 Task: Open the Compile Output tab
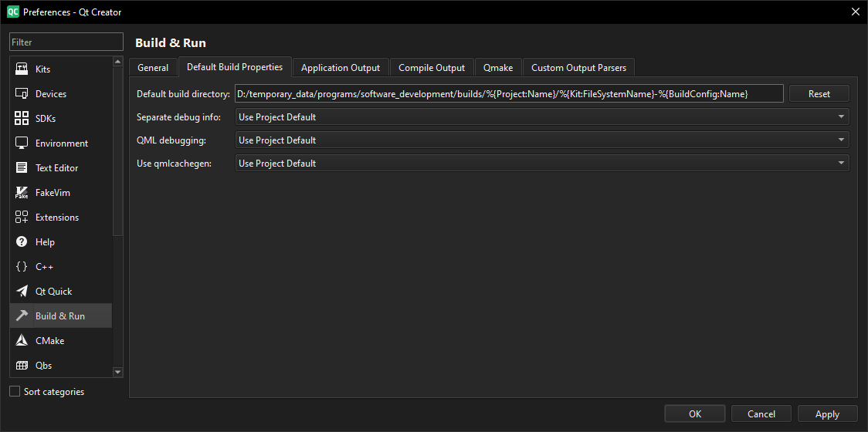432,67
